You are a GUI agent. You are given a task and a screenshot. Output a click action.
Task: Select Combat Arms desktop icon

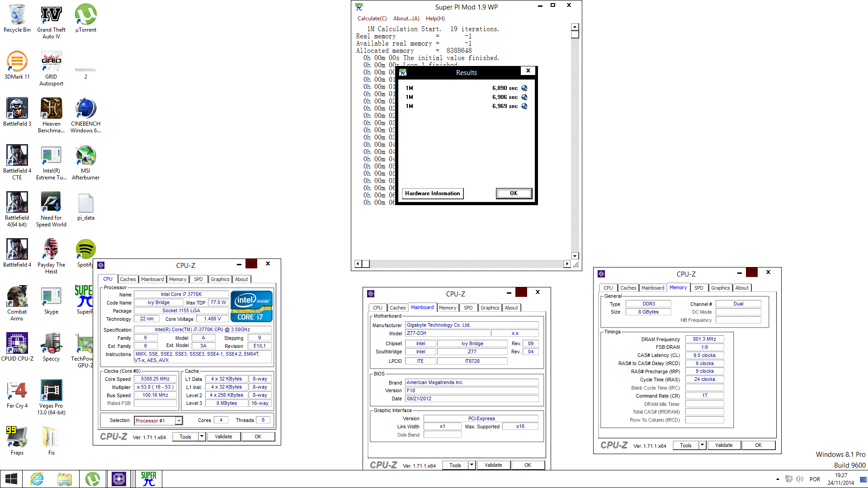pyautogui.click(x=17, y=303)
